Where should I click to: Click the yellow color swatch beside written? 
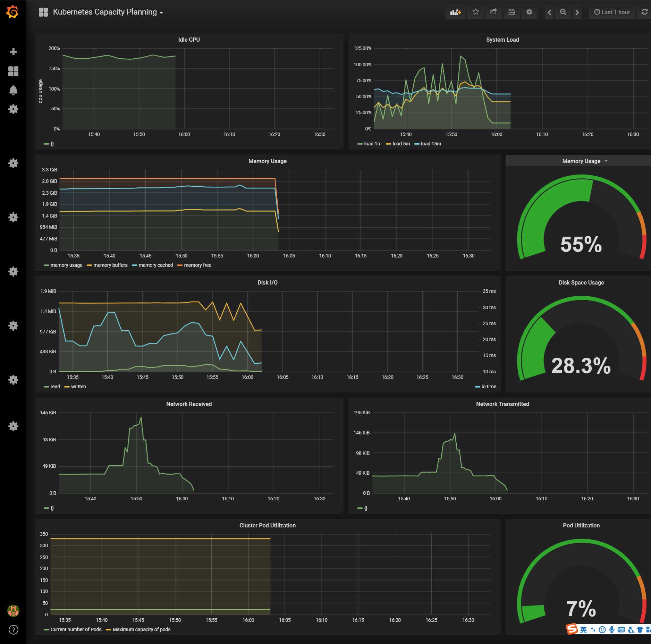tap(67, 387)
